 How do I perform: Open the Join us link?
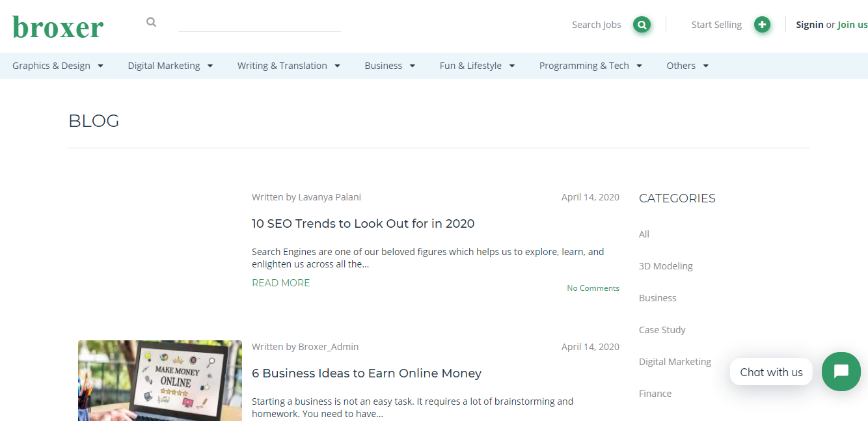click(x=852, y=24)
